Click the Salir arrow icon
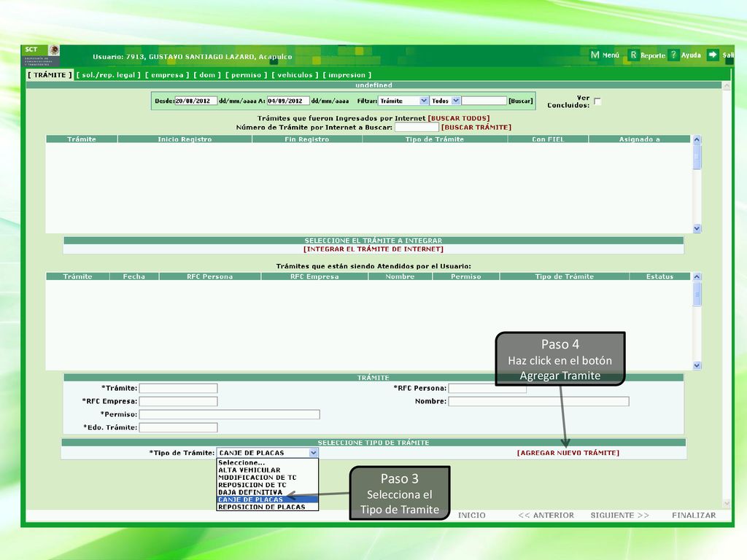The width and height of the screenshot is (747, 560). (x=712, y=55)
